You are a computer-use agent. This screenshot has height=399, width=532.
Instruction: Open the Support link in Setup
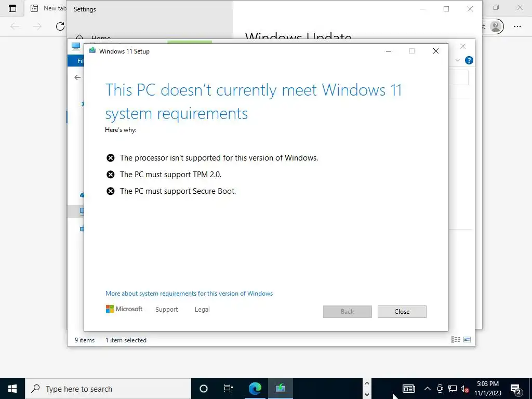click(167, 310)
